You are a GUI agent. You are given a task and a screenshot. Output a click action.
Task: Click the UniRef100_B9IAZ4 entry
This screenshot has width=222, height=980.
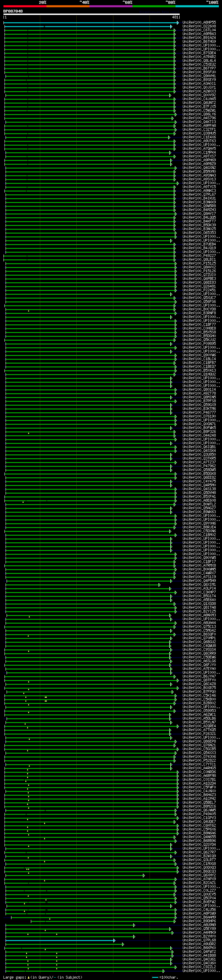point(199,38)
